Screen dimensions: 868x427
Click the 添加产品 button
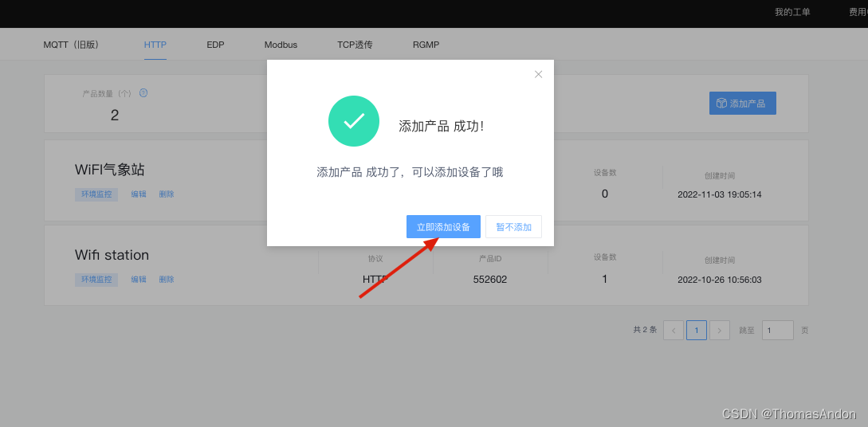coord(742,104)
